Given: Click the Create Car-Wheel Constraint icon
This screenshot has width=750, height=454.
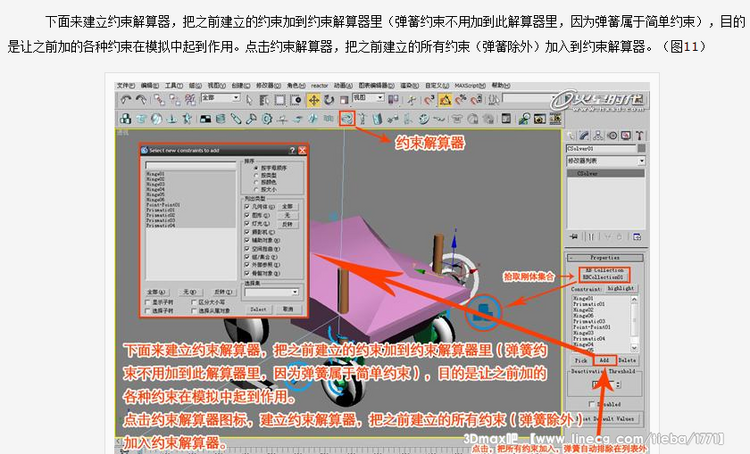Looking at the screenshot, I should pyautogui.click(x=423, y=119).
